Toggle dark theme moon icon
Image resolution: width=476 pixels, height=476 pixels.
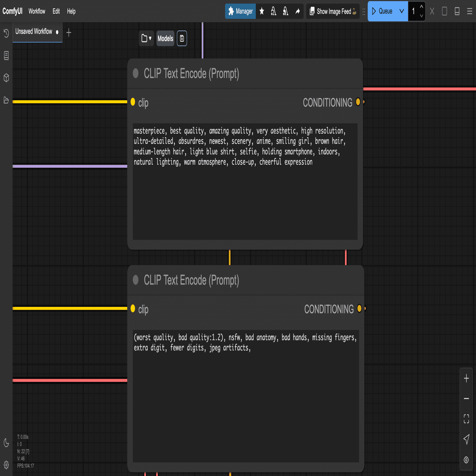click(x=6, y=443)
